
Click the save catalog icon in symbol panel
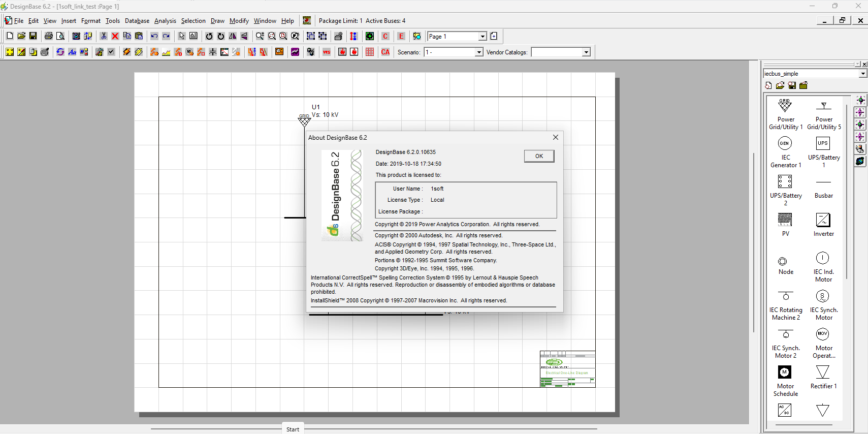(792, 85)
